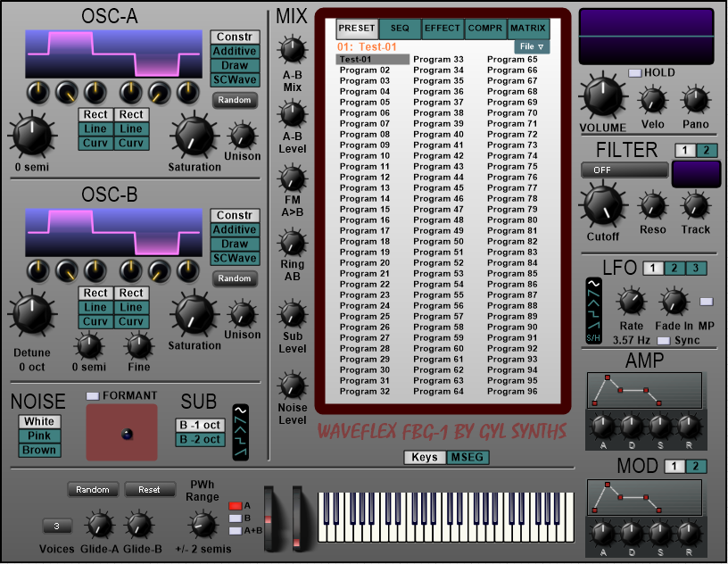Screen dimensions: 728x564
Task: Select the sine waveform for the SUB oscillator
Action: coord(241,411)
